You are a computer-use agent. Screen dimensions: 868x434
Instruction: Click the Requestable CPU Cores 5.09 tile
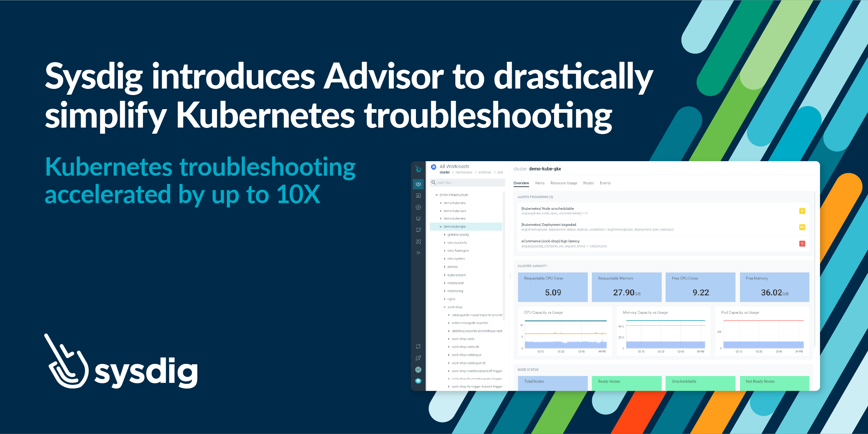(x=553, y=287)
